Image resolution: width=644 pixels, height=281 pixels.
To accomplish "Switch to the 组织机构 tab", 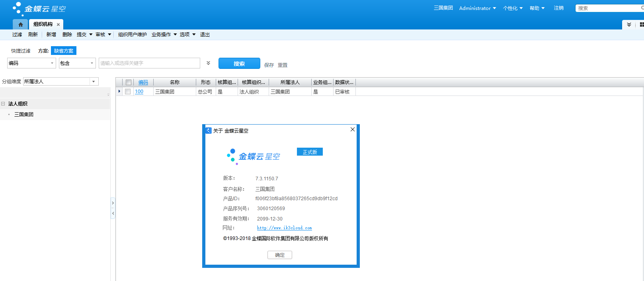I will (43, 24).
